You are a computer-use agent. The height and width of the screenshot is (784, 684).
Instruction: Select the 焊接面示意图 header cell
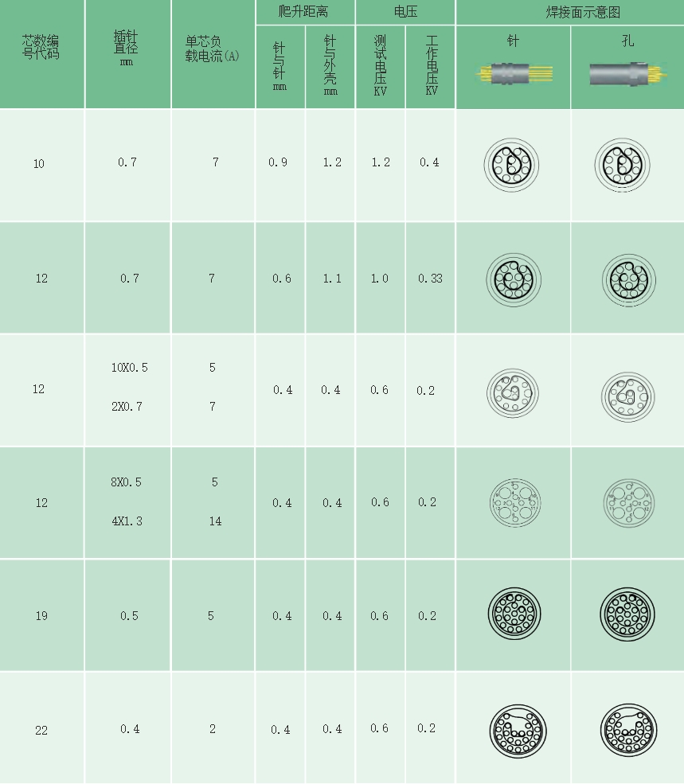tap(571, 12)
